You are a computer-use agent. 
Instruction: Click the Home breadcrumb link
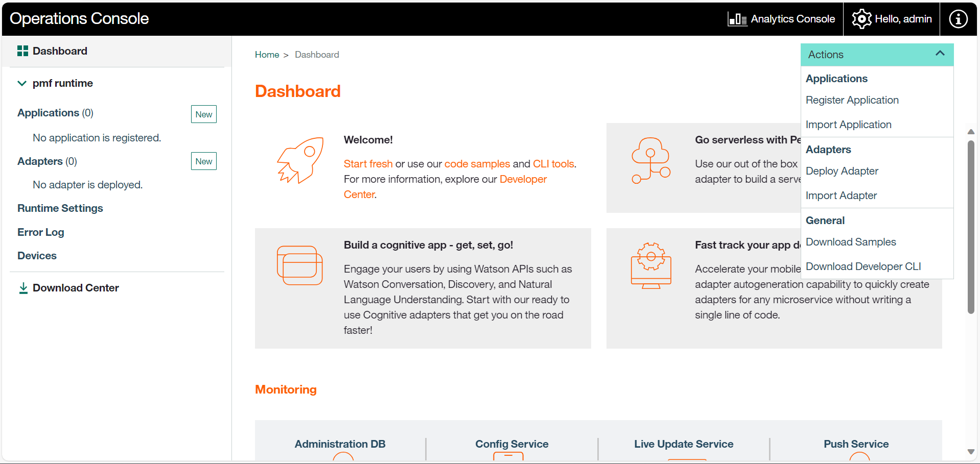pos(267,55)
